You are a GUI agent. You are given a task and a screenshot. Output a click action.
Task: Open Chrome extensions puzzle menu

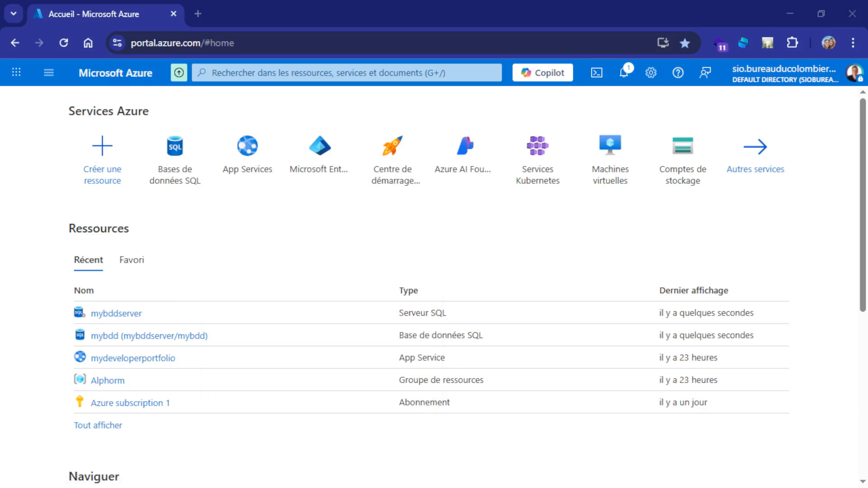coord(793,43)
